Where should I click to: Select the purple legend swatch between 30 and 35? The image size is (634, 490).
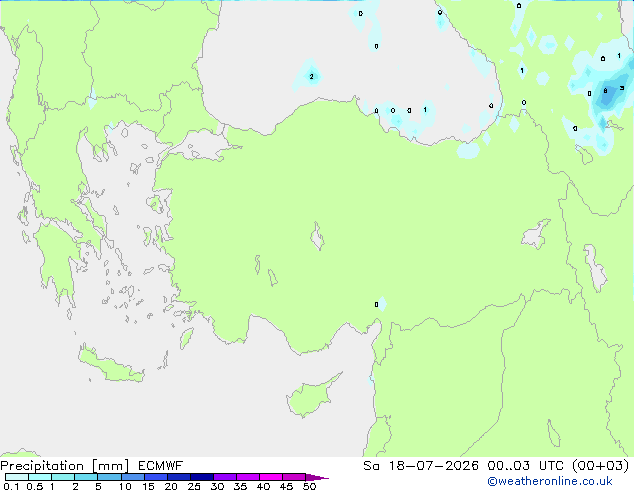[225, 477]
